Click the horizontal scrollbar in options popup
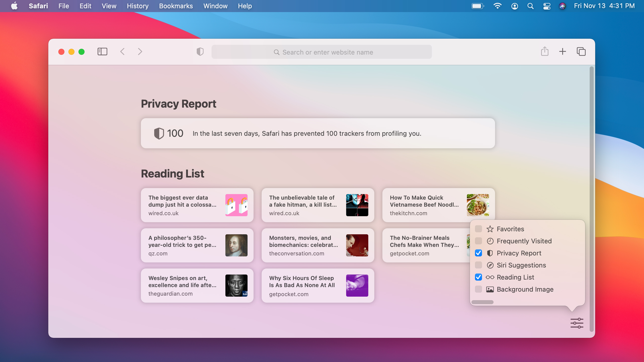This screenshot has height=362, width=644. coord(482,302)
